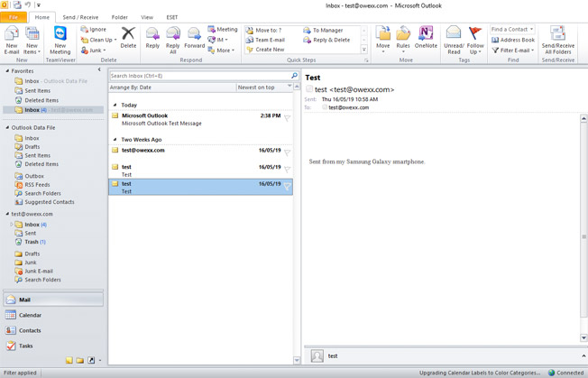Flag the test@owexx.com message
Screen dimensions: 588x378
point(288,153)
